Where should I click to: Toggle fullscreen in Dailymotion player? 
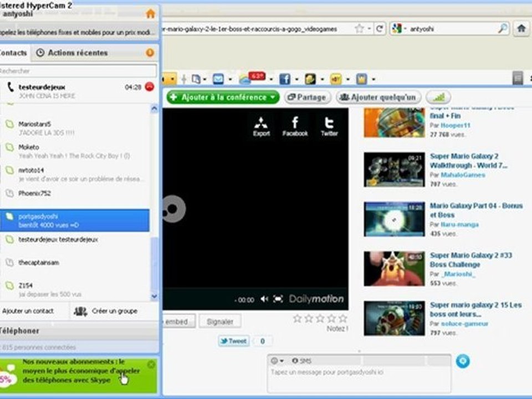coord(278,299)
